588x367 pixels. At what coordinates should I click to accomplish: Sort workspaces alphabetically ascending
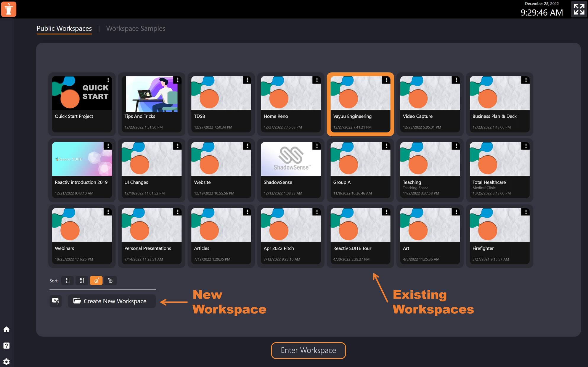pyautogui.click(x=67, y=280)
